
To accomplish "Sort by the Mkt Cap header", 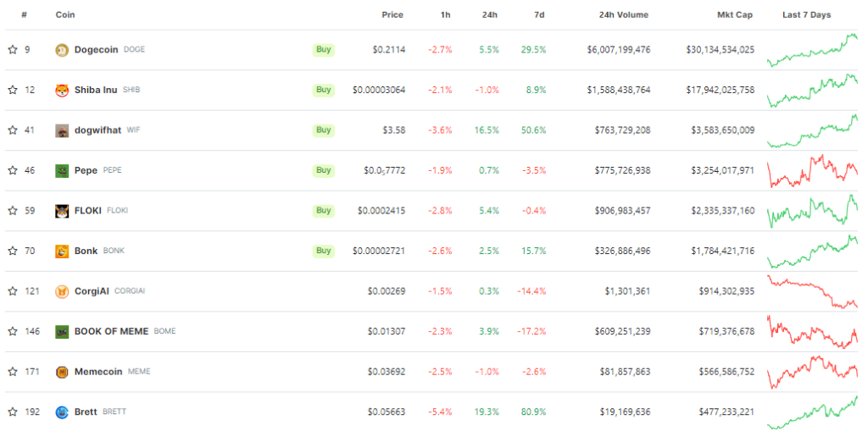I will tap(735, 15).
